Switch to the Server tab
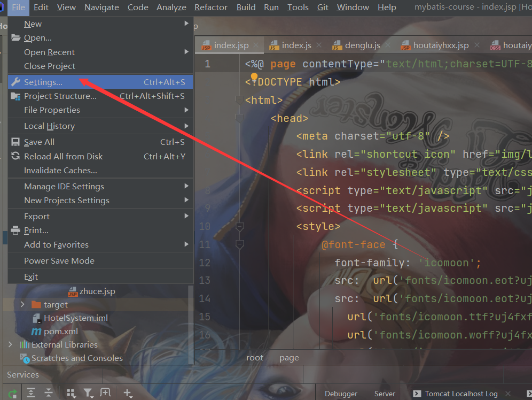The width and height of the screenshot is (532, 400). (x=385, y=394)
